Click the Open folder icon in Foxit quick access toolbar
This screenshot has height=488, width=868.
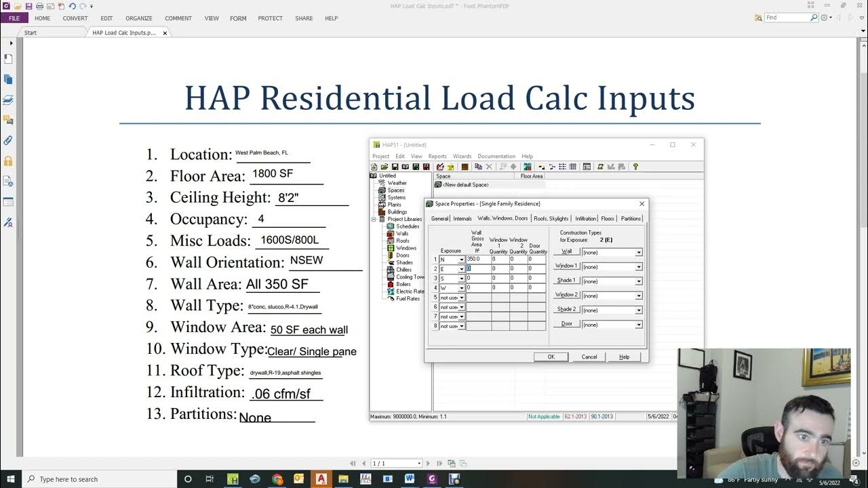(18, 6)
